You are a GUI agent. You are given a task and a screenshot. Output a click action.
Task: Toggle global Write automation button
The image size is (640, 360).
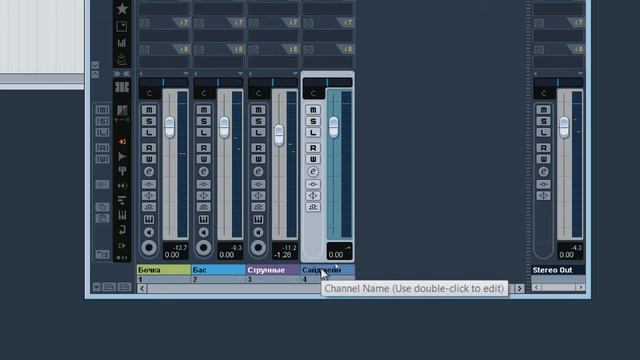(x=102, y=159)
